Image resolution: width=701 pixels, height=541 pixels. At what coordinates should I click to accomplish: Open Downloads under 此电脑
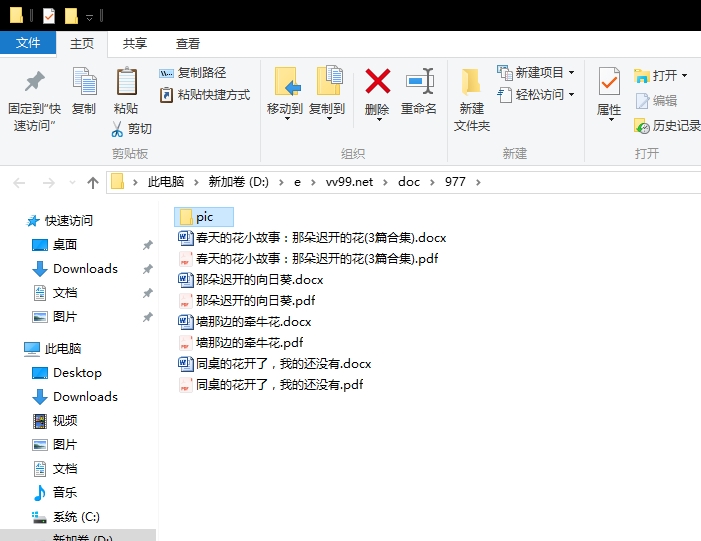[75, 397]
